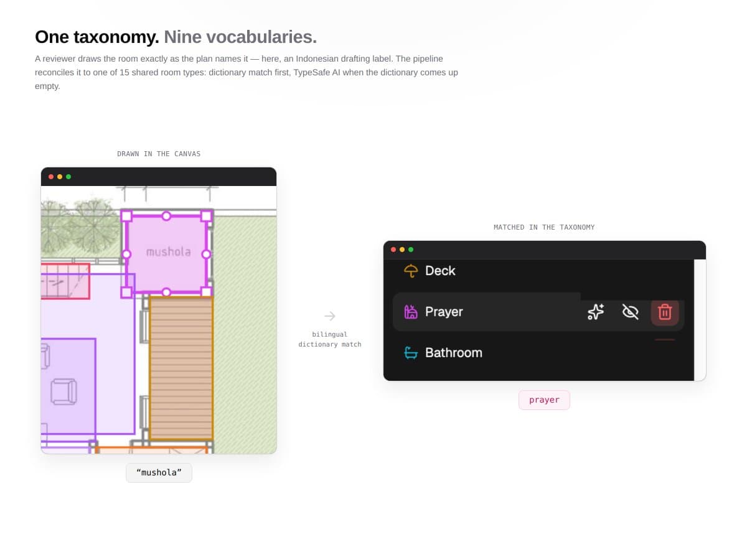Click the left-middle round handle of mushola box
Viewport: 747px width, 560px height.
coord(126,254)
